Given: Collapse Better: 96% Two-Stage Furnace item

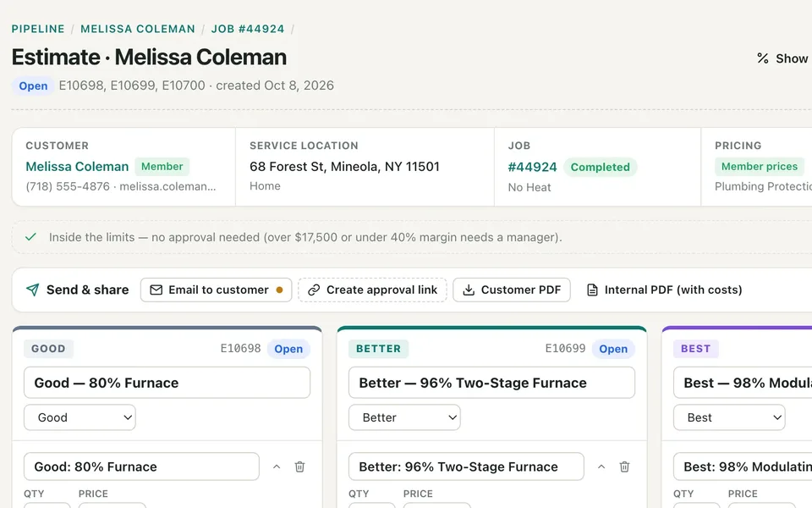Looking at the screenshot, I should [x=601, y=467].
